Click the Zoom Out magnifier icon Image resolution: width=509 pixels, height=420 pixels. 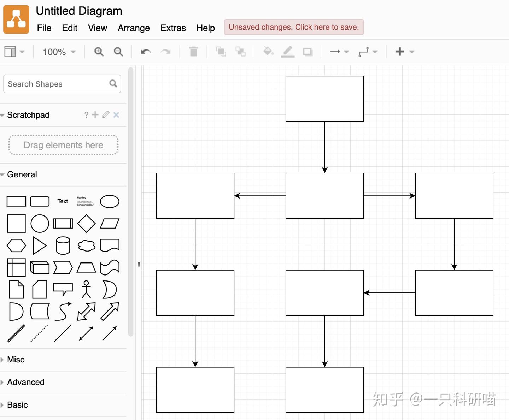tap(118, 52)
